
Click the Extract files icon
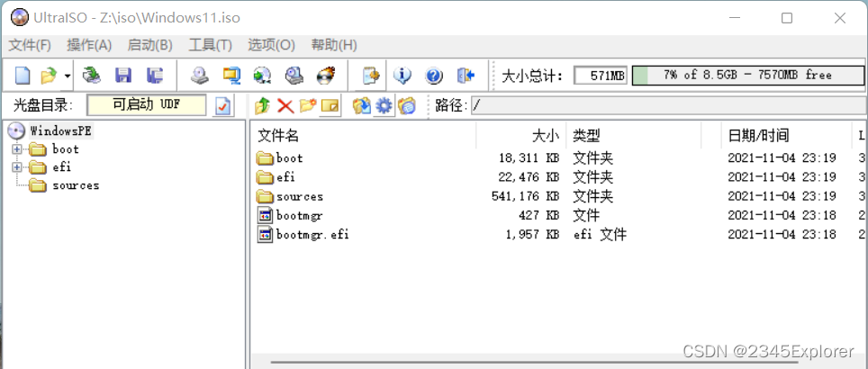[361, 105]
